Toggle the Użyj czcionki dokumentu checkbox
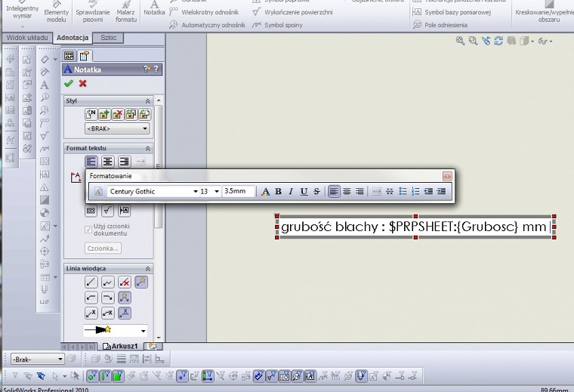The height and width of the screenshot is (392, 574). tap(89, 229)
